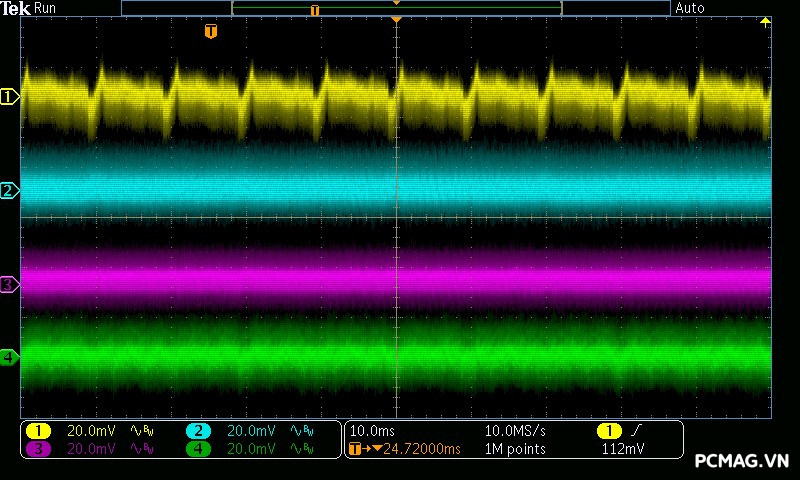Click the yellow trigger level arrow at right edge
The image size is (800, 480).
[x=766, y=22]
